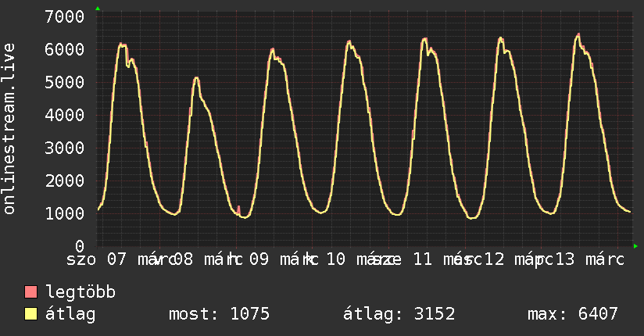
Task: Click the lowest daily peak near 5000
Action: coord(196,77)
